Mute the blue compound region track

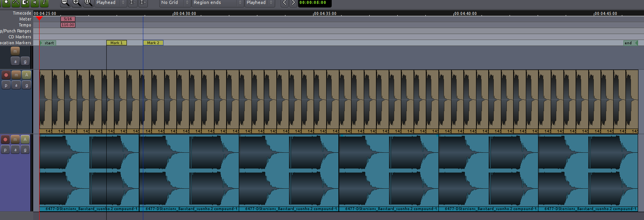pyautogui.click(x=15, y=139)
